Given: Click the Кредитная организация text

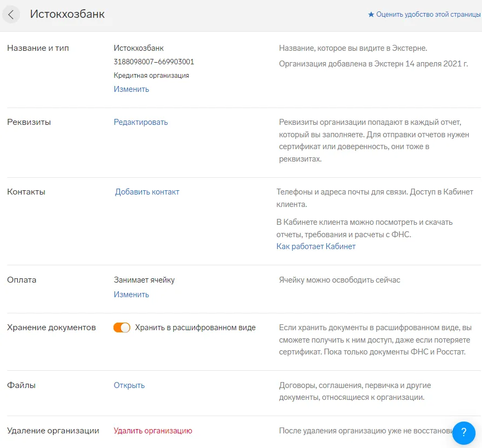Looking at the screenshot, I should [151, 75].
